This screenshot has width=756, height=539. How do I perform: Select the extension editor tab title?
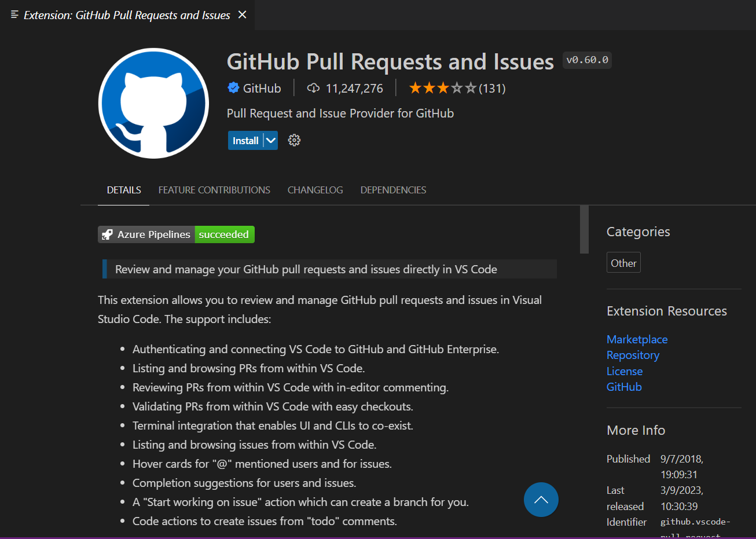tap(127, 15)
